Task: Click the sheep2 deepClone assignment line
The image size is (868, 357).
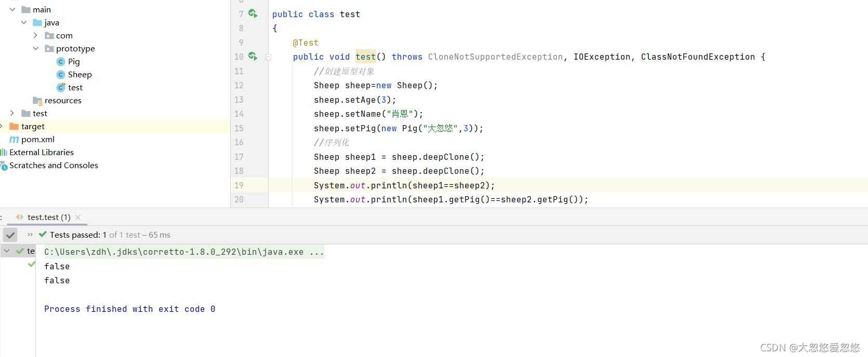Action: point(399,171)
